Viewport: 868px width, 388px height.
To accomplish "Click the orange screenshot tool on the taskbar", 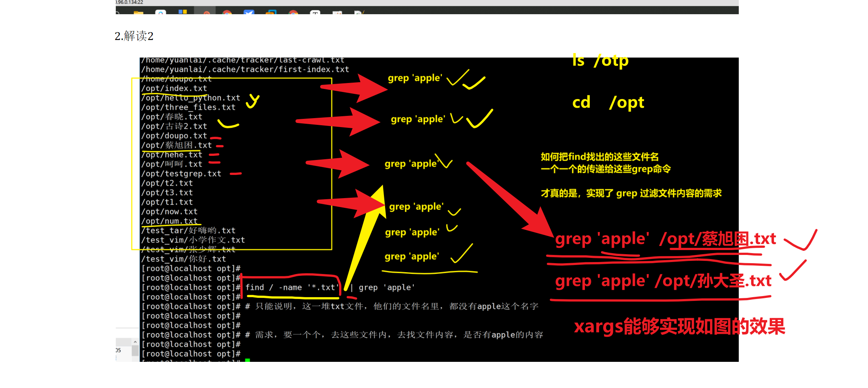I will pos(207,12).
